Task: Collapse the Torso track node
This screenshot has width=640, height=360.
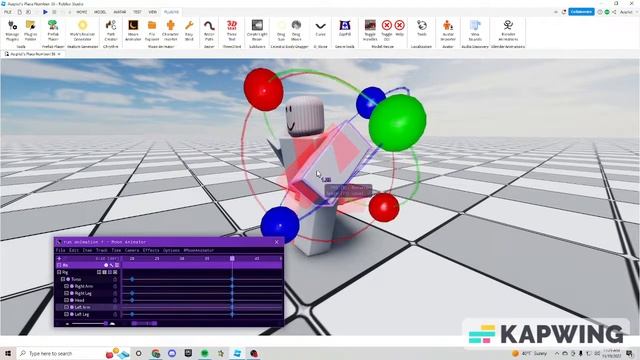Action: click(x=63, y=279)
